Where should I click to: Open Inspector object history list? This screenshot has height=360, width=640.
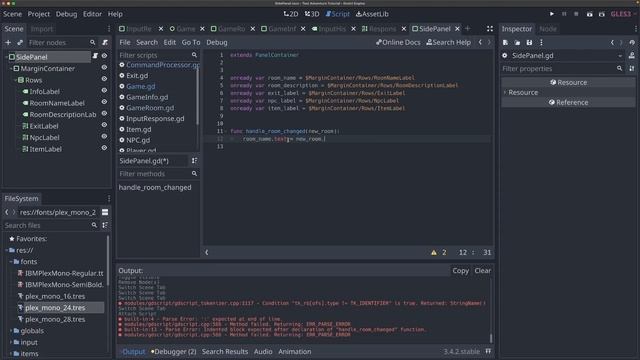tap(632, 42)
